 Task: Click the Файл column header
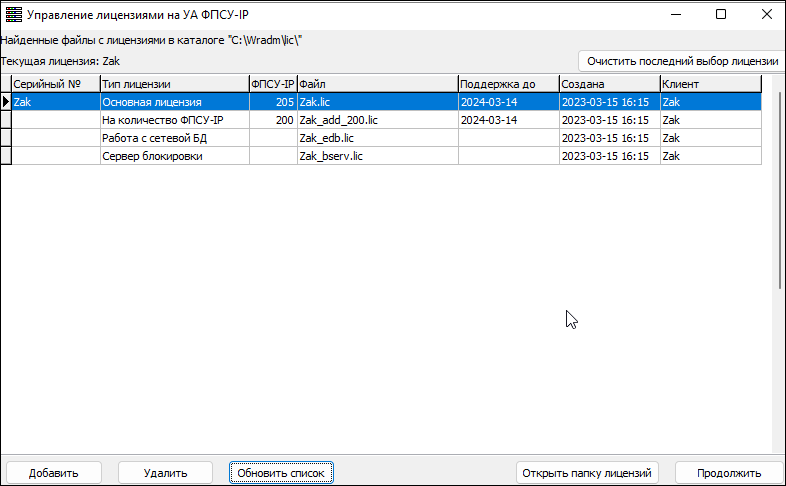pos(376,85)
